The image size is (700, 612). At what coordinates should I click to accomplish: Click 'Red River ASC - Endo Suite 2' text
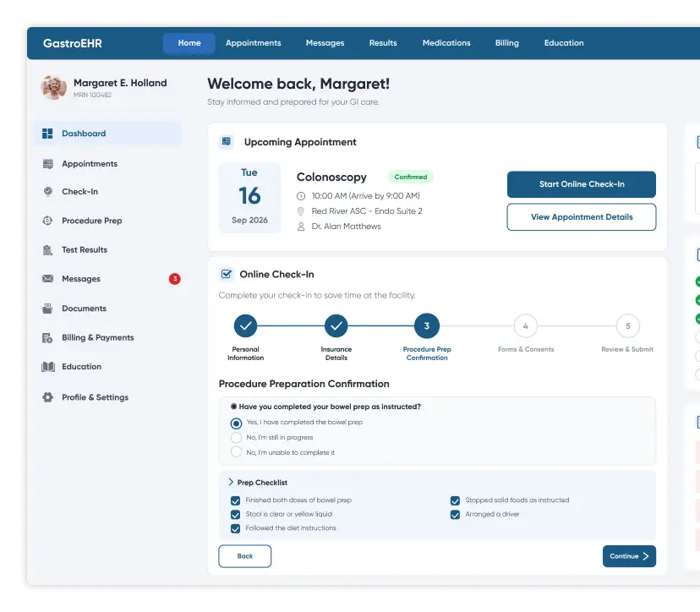[x=367, y=211]
